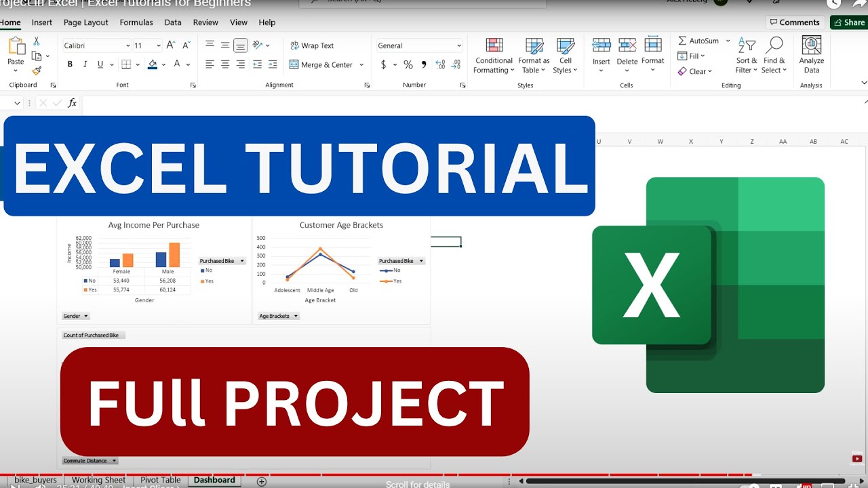Apply Font Color letter A
Viewport: 868px width, 488px height.
(177, 64)
